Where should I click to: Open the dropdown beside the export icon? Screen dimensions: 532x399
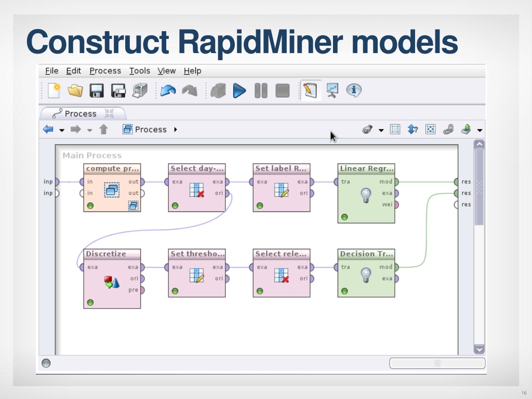[480, 130]
